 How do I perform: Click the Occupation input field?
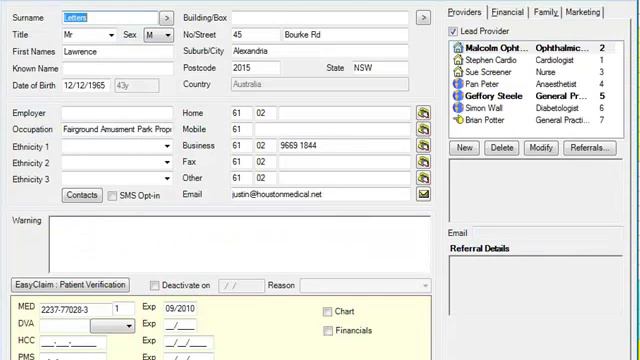click(x=118, y=129)
